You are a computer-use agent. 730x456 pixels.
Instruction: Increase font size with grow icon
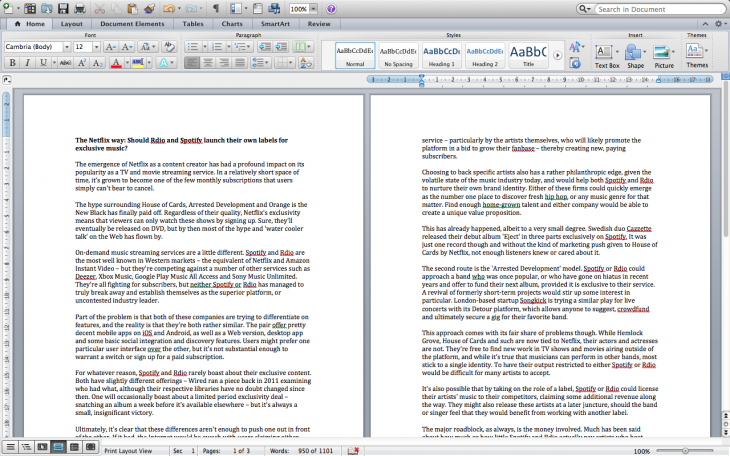click(x=110, y=47)
